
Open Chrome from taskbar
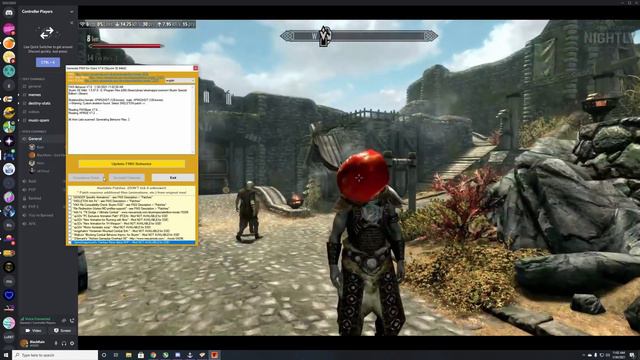(153, 355)
